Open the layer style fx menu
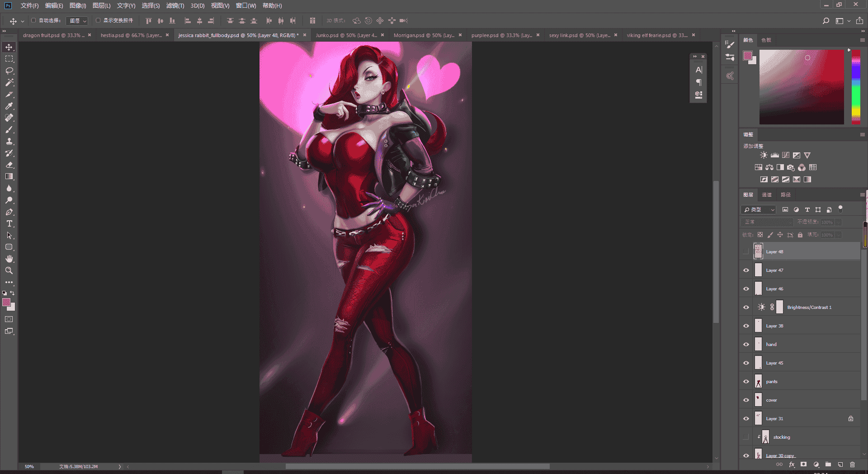 click(792, 465)
